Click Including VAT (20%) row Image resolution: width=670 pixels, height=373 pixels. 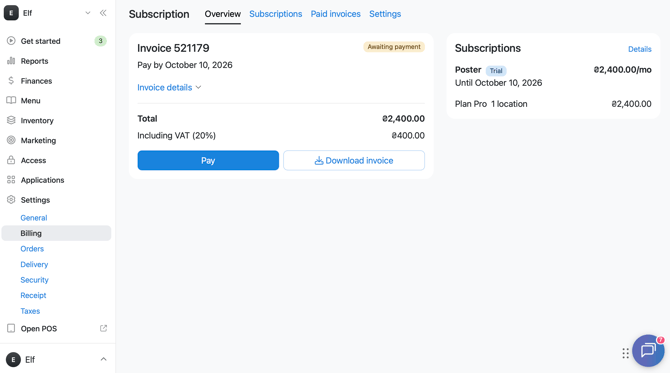(281, 135)
